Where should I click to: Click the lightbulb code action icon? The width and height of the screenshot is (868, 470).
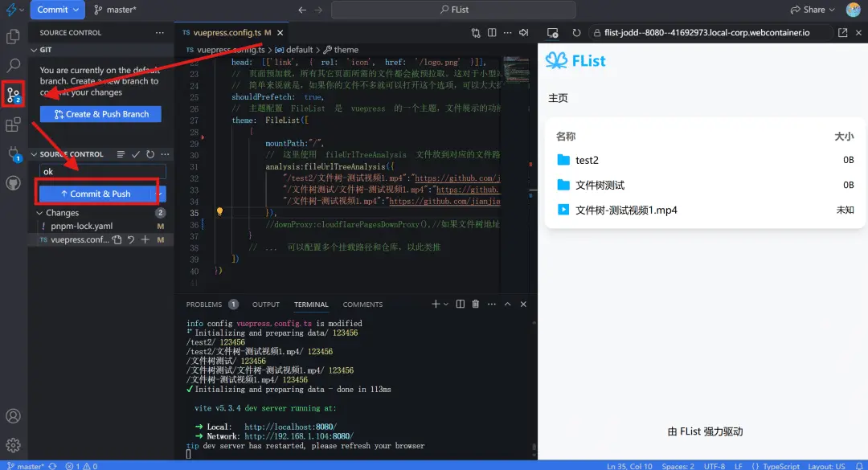219,212
